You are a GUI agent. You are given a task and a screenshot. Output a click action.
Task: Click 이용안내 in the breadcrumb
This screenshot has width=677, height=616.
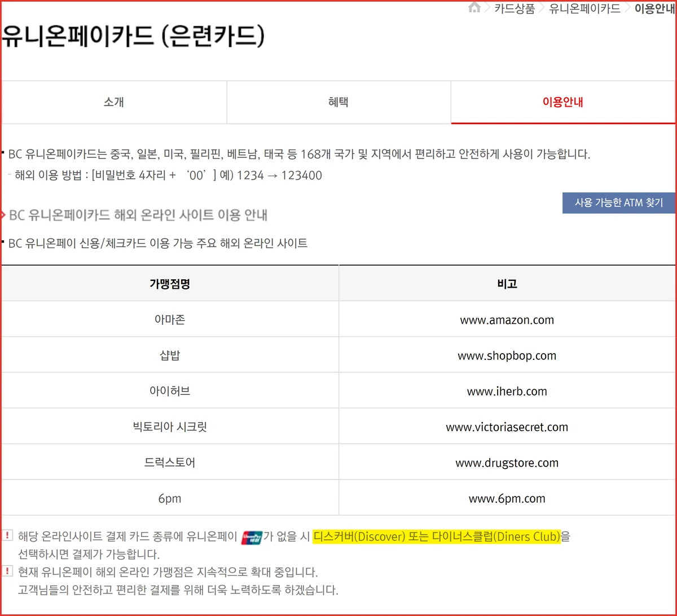654,8
